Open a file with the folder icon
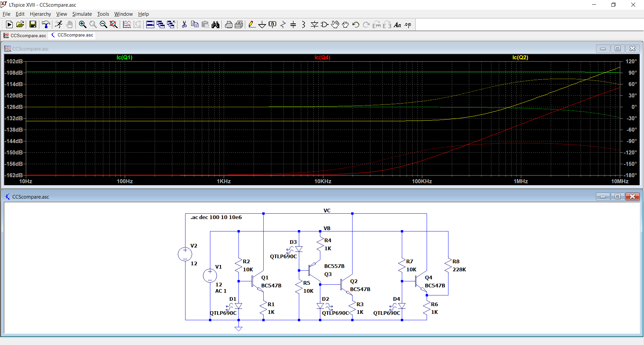Image resolution: width=644 pixels, height=345 pixels. click(x=20, y=24)
